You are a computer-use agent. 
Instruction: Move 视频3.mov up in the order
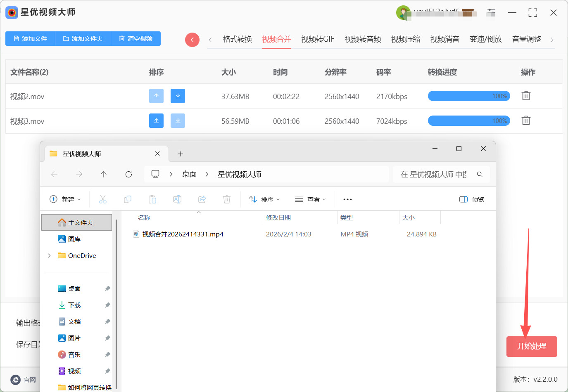pos(156,121)
